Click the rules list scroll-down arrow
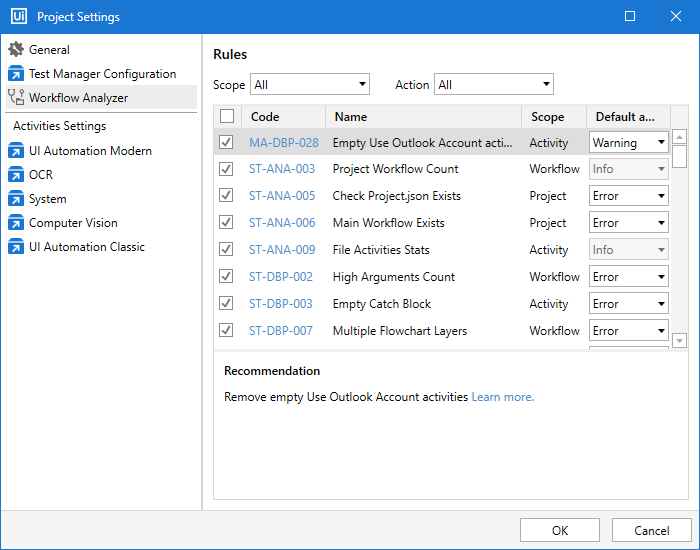This screenshot has height=550, width=700. pyautogui.click(x=679, y=341)
